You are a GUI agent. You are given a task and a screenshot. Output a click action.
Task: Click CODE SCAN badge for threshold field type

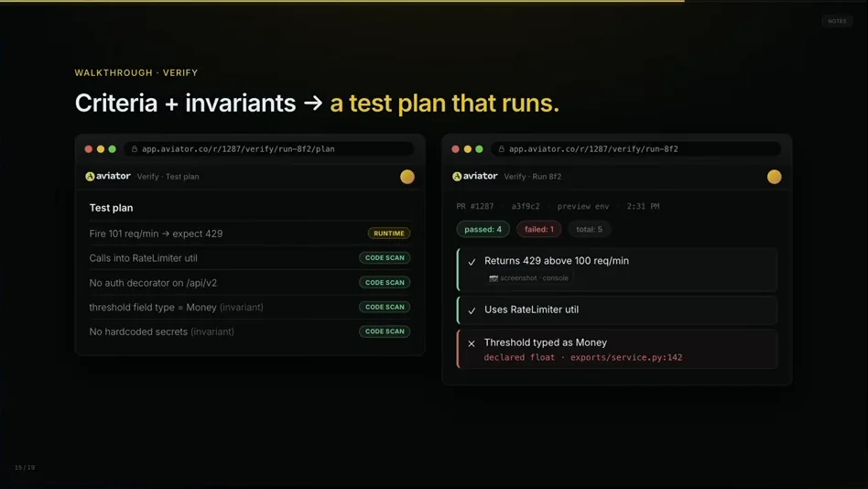[x=385, y=307]
